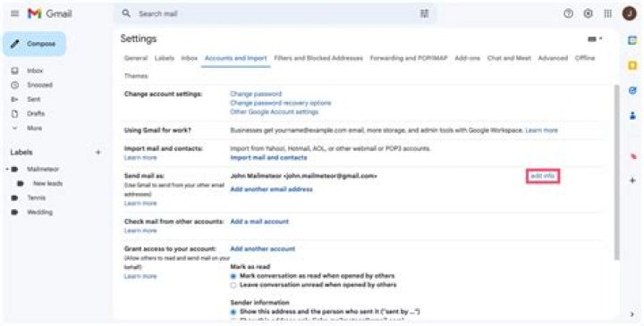Get add-ons plus icon in side panel
Viewport: 644px width, 326px height.
click(632, 180)
